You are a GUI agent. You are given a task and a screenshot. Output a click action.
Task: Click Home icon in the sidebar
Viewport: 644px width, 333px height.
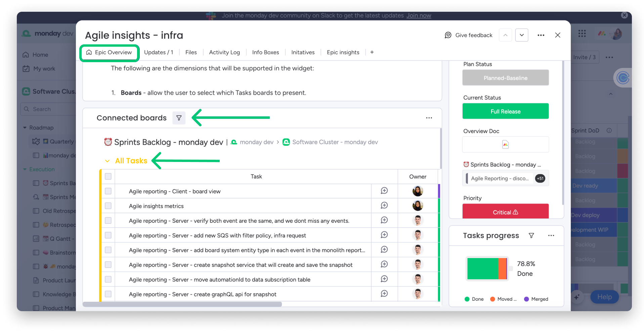(x=26, y=55)
